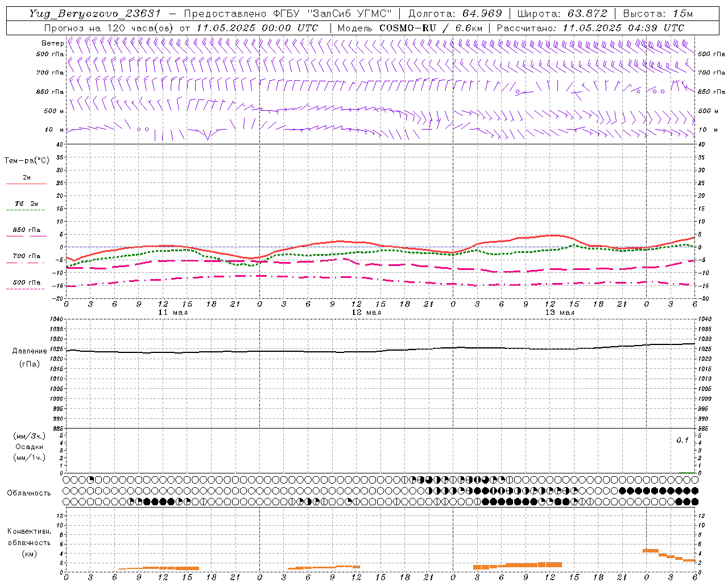Select the text Предоставлено ФГБУ "ЗапСиб УГМС"

pyautogui.click(x=288, y=14)
